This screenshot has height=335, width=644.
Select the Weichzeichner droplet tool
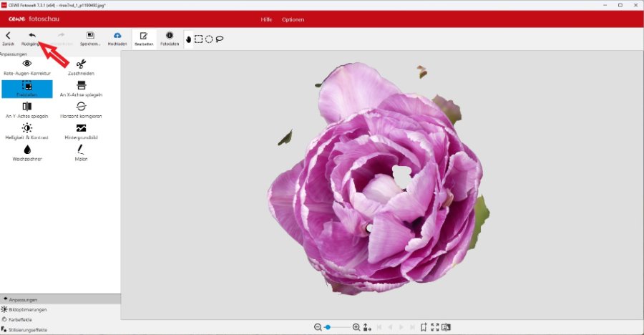tap(27, 152)
